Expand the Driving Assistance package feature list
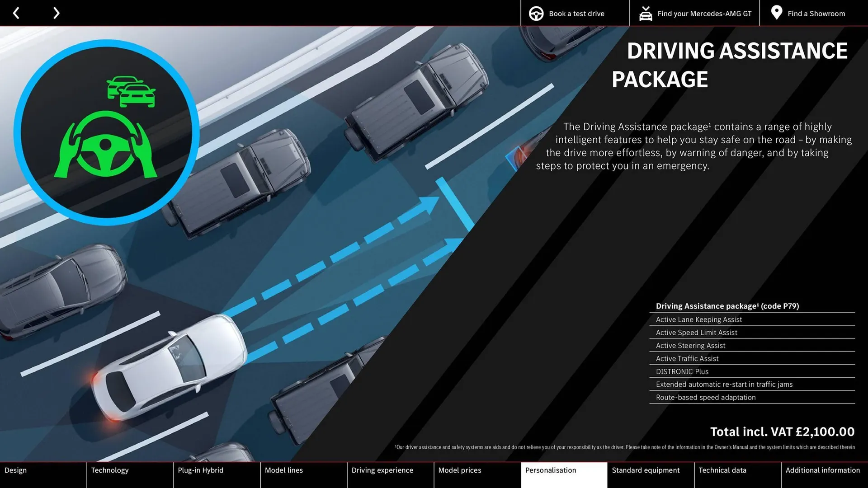Image resolution: width=868 pixels, height=488 pixels. point(727,306)
